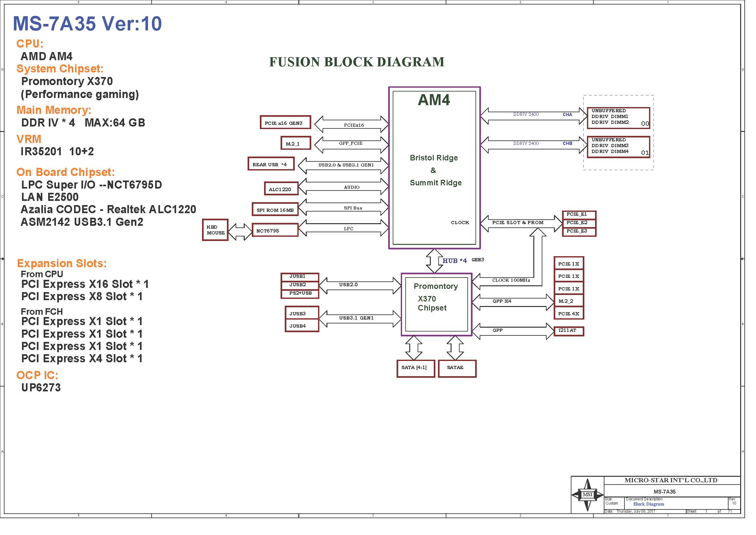Click the "DDR IV * 4 MAX:64 GB" line
The height and width of the screenshot is (535, 756).
pyautogui.click(x=83, y=123)
